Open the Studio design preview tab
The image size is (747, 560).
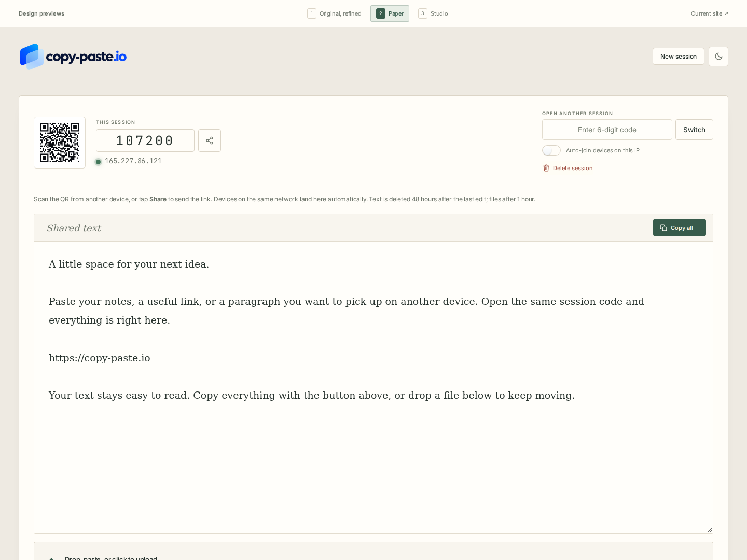coord(433,13)
